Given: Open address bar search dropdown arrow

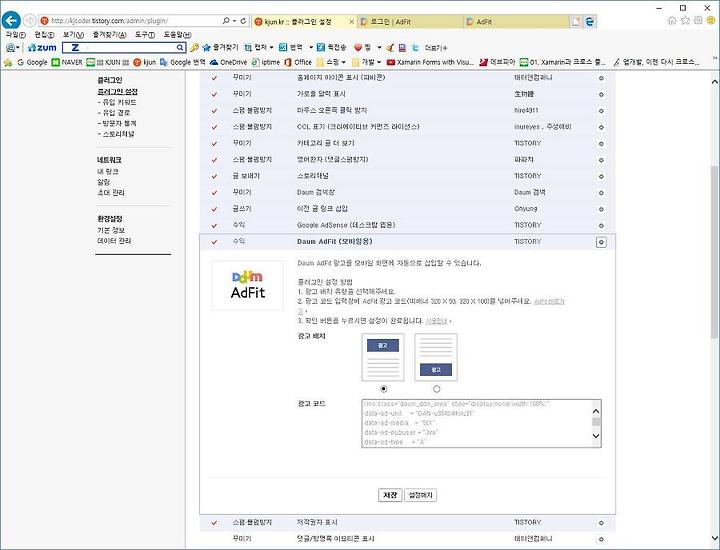Looking at the screenshot, I should pos(234,21).
